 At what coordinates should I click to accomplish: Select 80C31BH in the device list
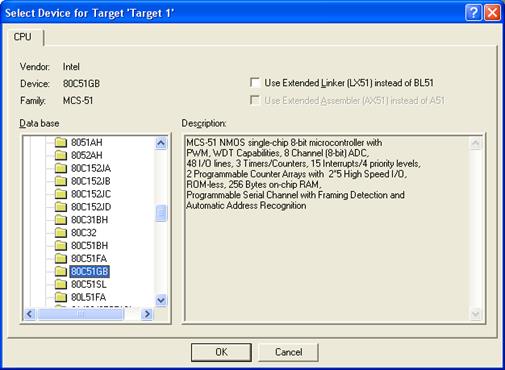(89, 220)
